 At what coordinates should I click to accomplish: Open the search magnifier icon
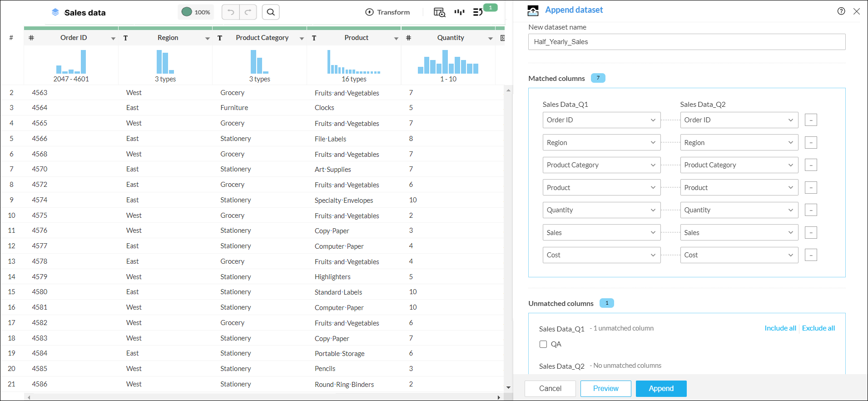pos(271,12)
